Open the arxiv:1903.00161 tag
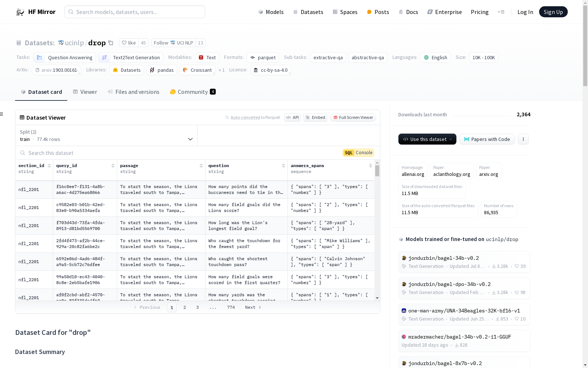 pos(56,70)
